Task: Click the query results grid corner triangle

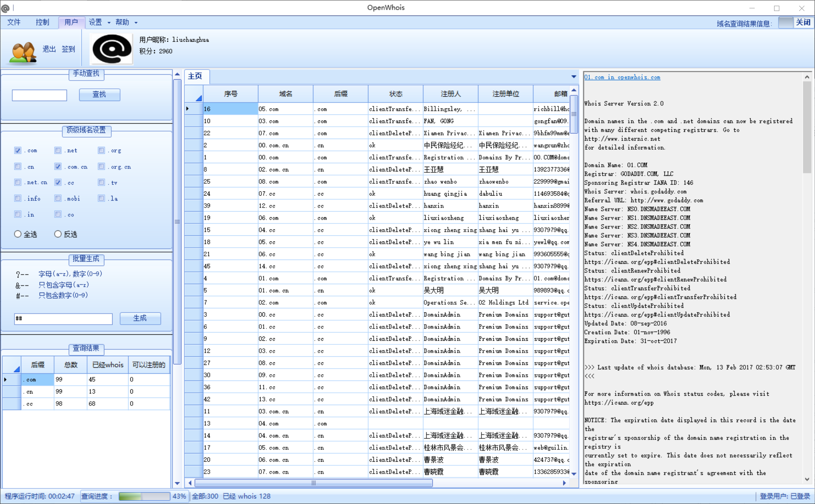Action: pyautogui.click(x=16, y=369)
